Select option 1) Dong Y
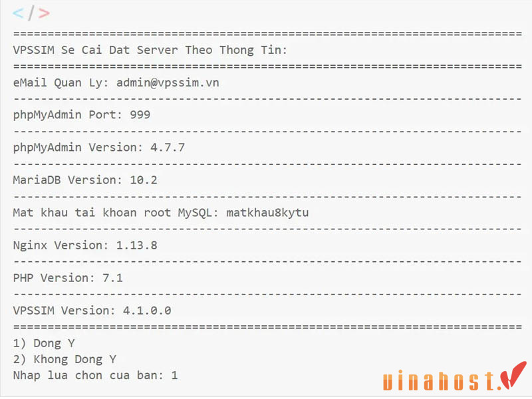The width and height of the screenshot is (532, 399). click(44, 343)
